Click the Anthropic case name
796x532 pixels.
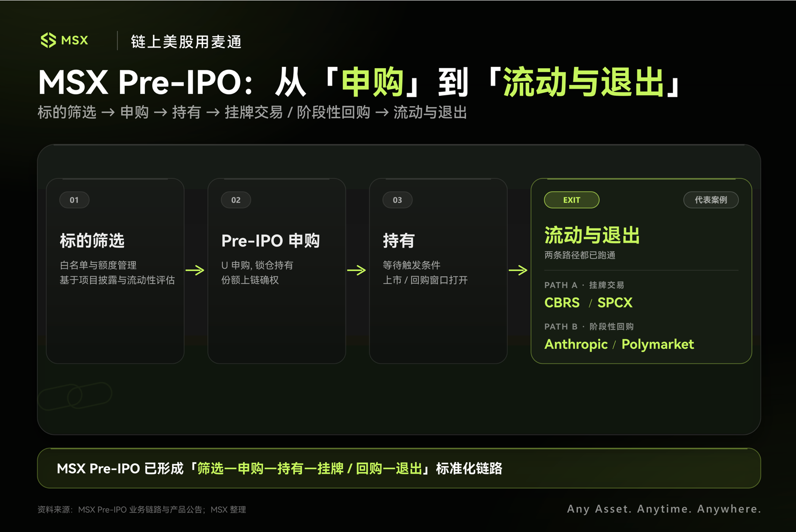576,344
